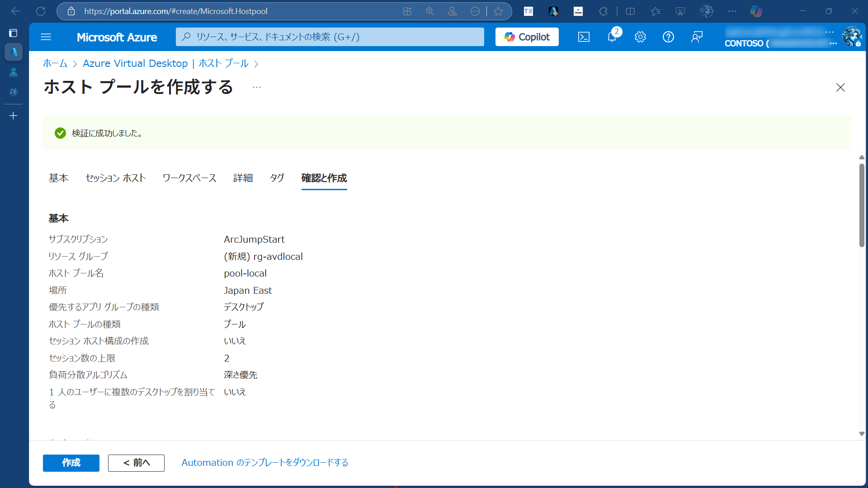Click the Azure portal search box
The height and width of the screenshot is (488, 868).
click(330, 37)
